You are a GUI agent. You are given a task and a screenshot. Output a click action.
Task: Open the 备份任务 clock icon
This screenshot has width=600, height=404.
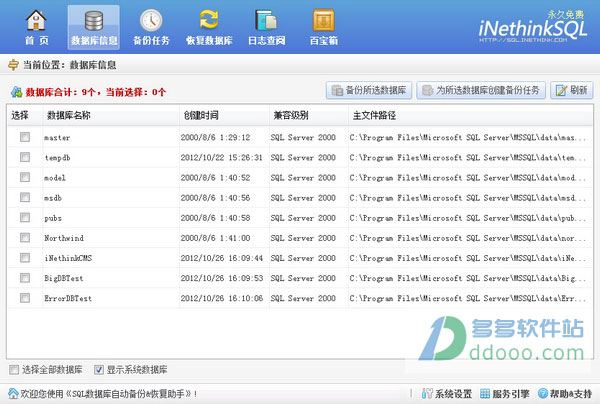click(151, 20)
